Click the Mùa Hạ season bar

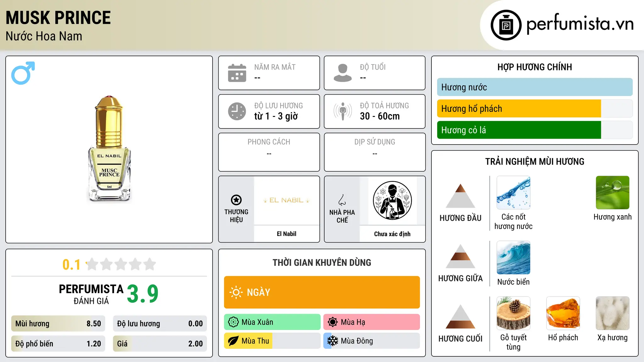pos(372,322)
